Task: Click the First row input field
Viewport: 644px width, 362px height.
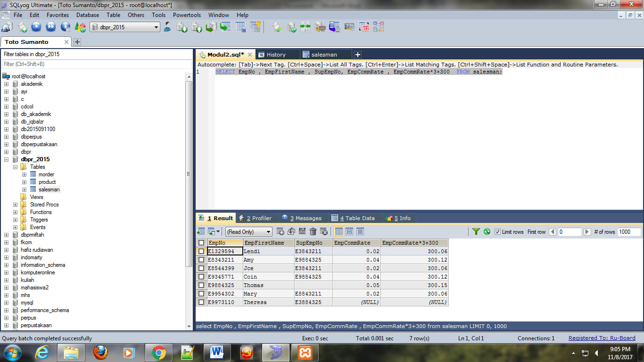Action: click(570, 232)
